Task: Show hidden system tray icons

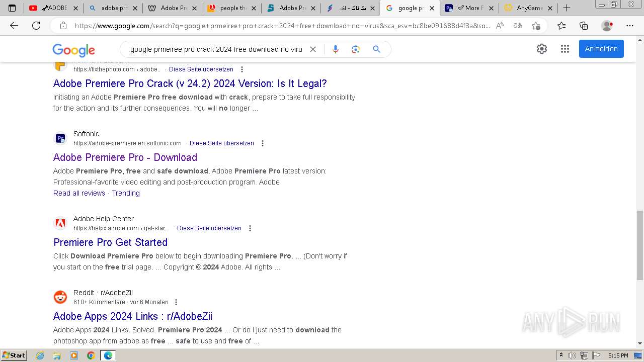Action: pos(561,355)
